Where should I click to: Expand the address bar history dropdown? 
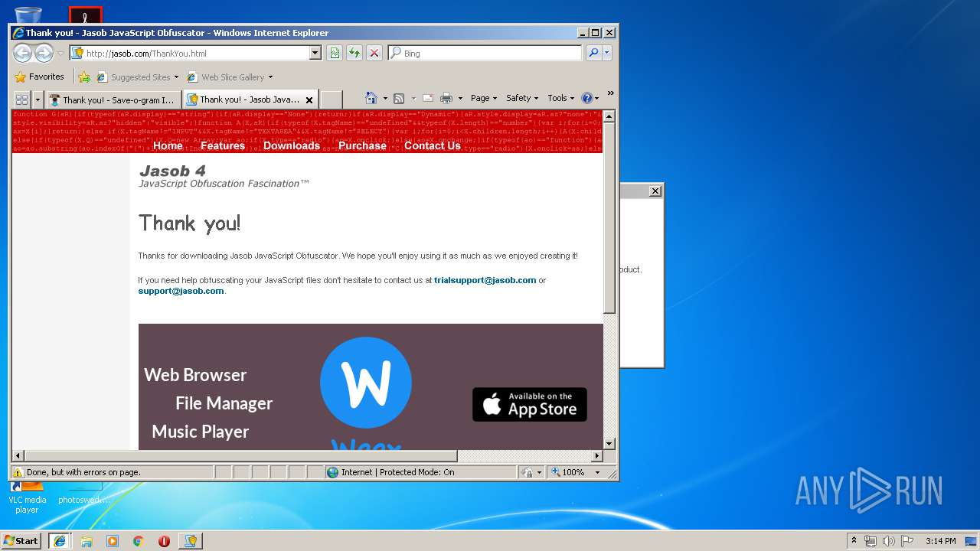(x=315, y=53)
